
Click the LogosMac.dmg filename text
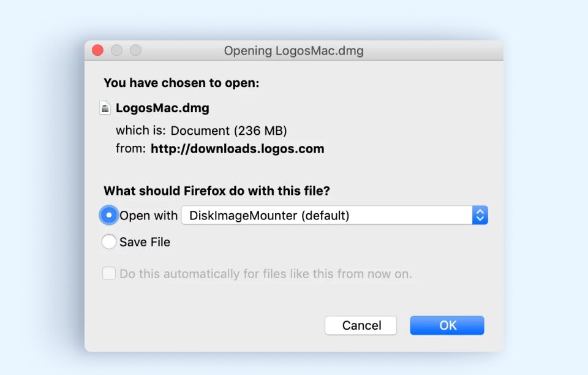click(x=162, y=108)
